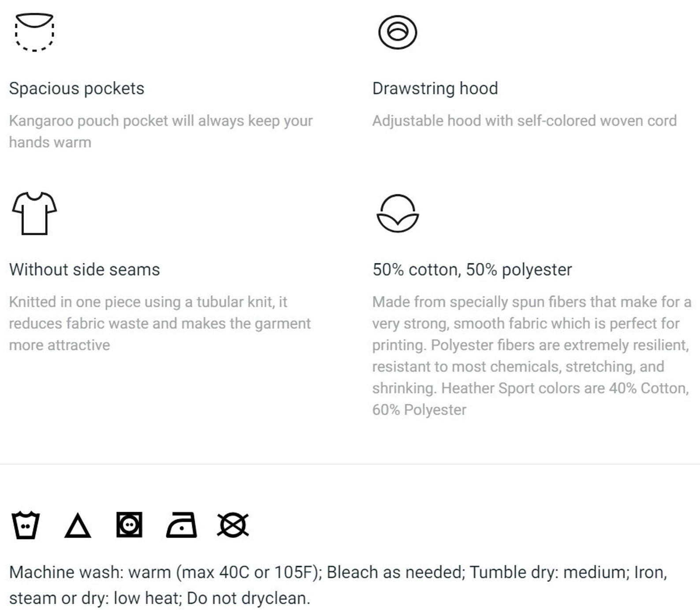Screen dimensions: 700x614
Task: Click the tumble dry medium icon
Action: 129,525
